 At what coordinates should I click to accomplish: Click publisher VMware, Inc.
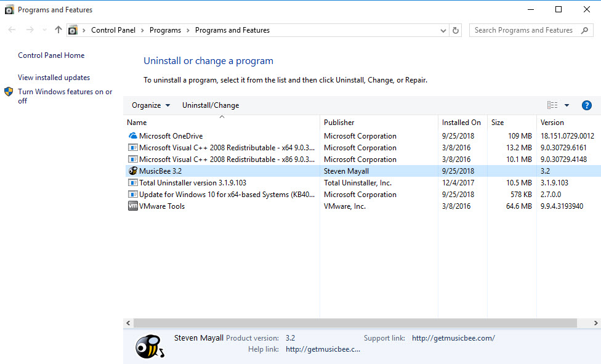point(345,206)
